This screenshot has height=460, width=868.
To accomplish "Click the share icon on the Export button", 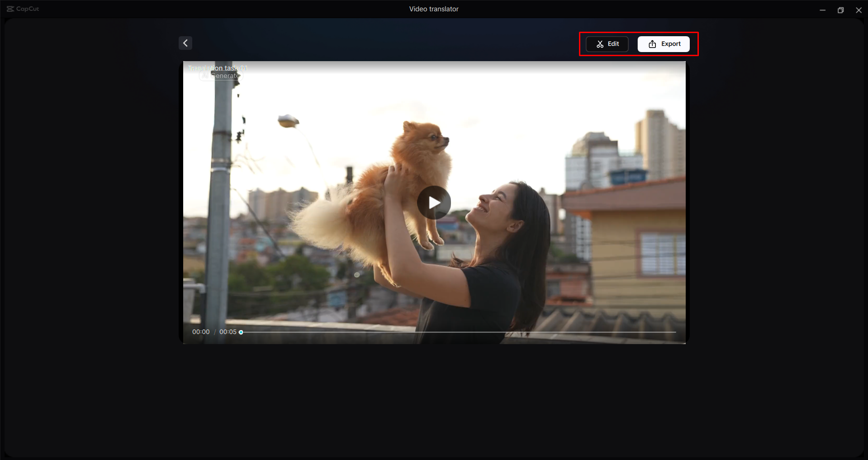I will [652, 44].
